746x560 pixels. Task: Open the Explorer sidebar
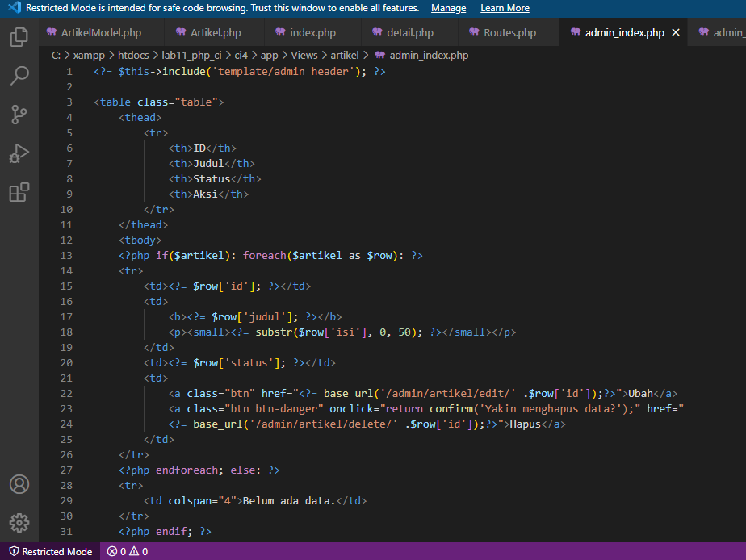click(x=19, y=37)
